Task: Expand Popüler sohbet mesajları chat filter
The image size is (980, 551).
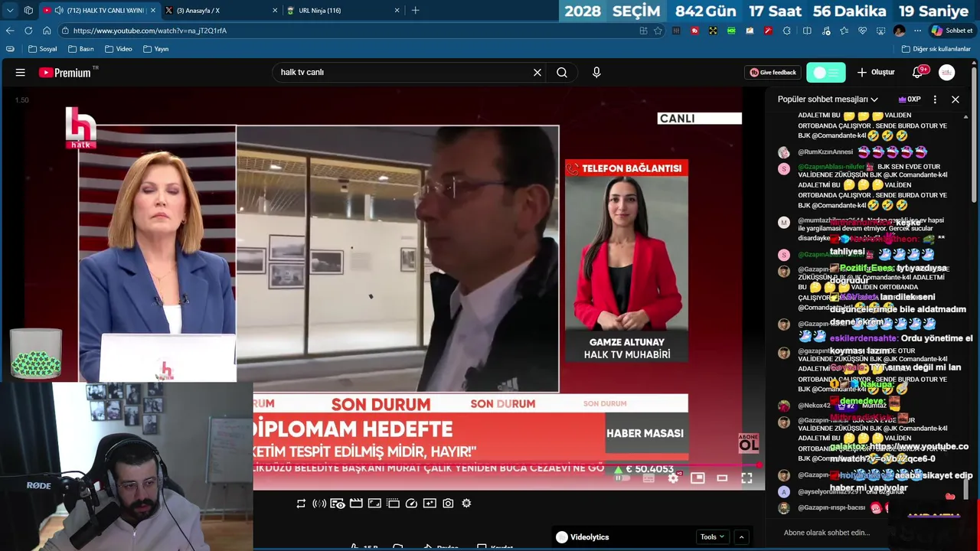Action: coord(828,99)
